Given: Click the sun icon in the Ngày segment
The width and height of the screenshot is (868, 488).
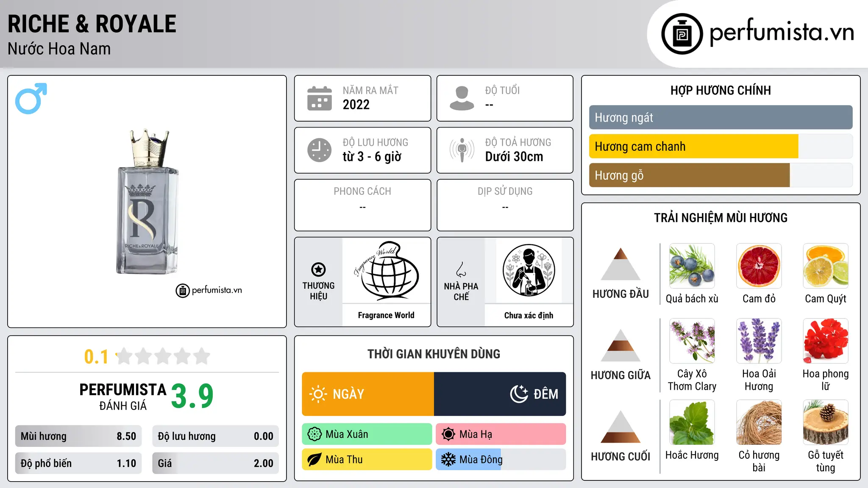Looking at the screenshot, I should (x=318, y=394).
